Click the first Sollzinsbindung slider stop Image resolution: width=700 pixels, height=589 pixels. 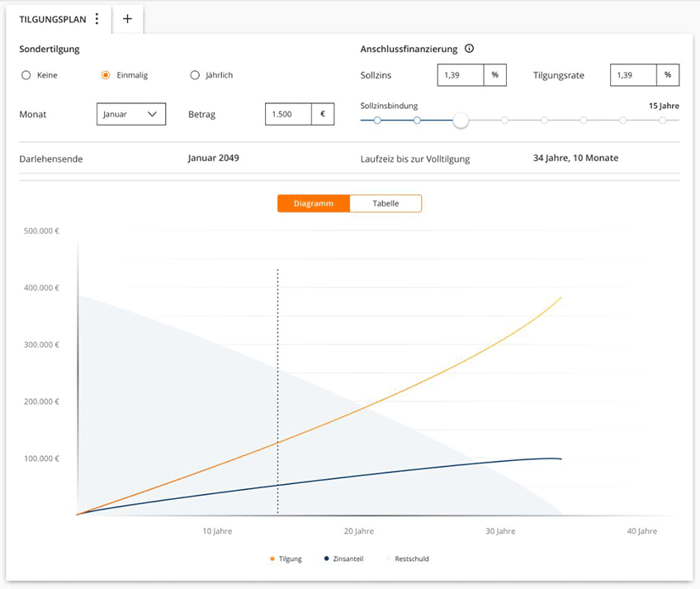click(377, 121)
